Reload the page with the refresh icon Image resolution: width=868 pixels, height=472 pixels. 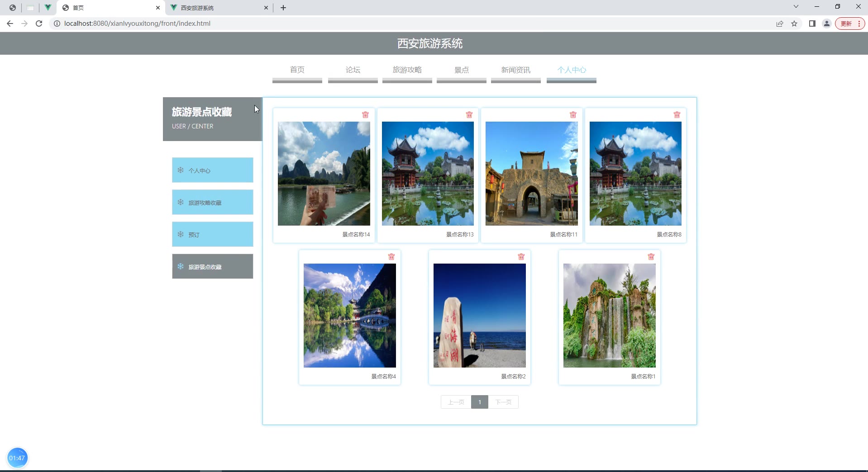(39, 24)
